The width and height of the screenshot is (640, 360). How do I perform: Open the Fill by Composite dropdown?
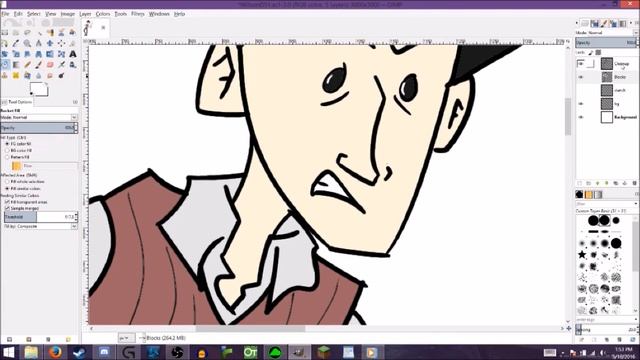pos(40,226)
